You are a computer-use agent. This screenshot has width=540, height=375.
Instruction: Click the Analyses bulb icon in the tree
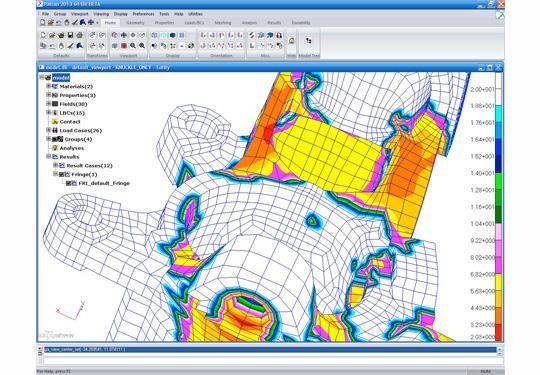[55, 148]
